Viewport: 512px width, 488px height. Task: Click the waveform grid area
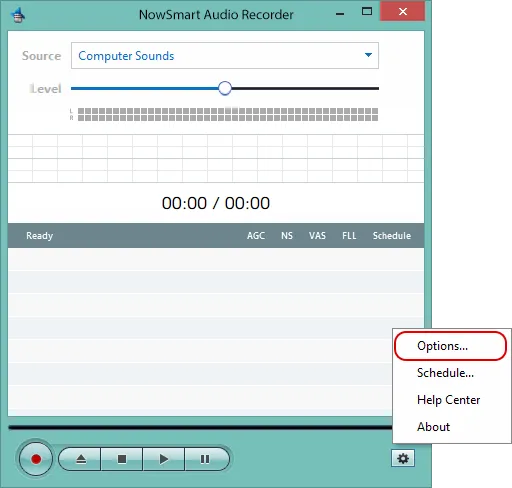pos(216,158)
